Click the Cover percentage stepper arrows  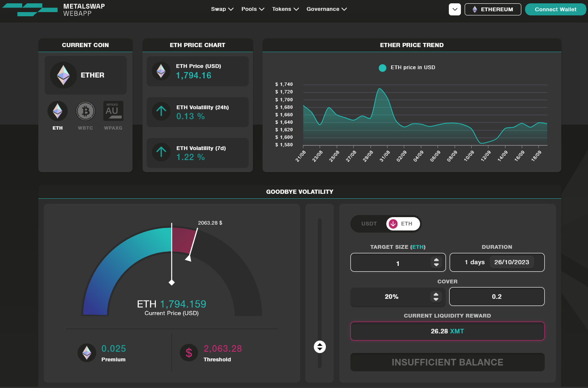coord(436,297)
